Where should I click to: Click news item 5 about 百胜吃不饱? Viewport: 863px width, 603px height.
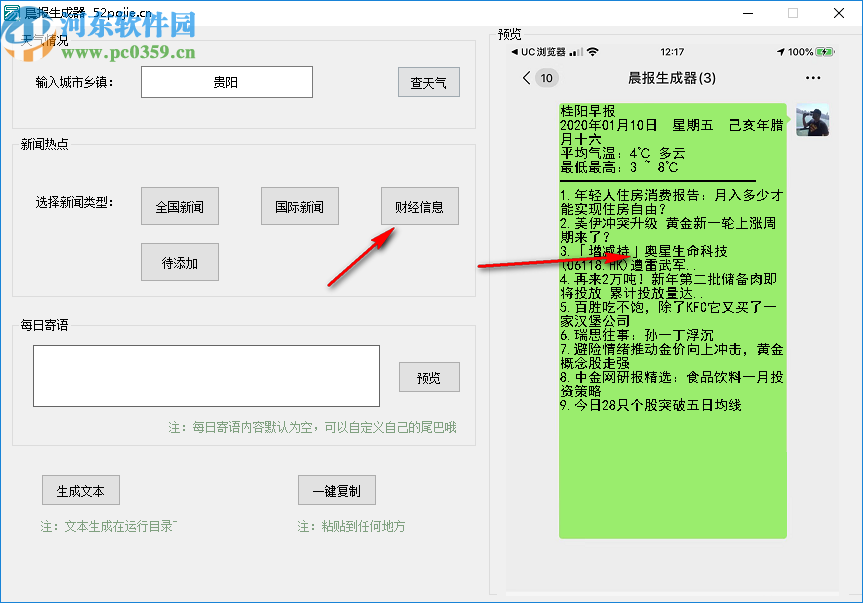tap(668, 314)
